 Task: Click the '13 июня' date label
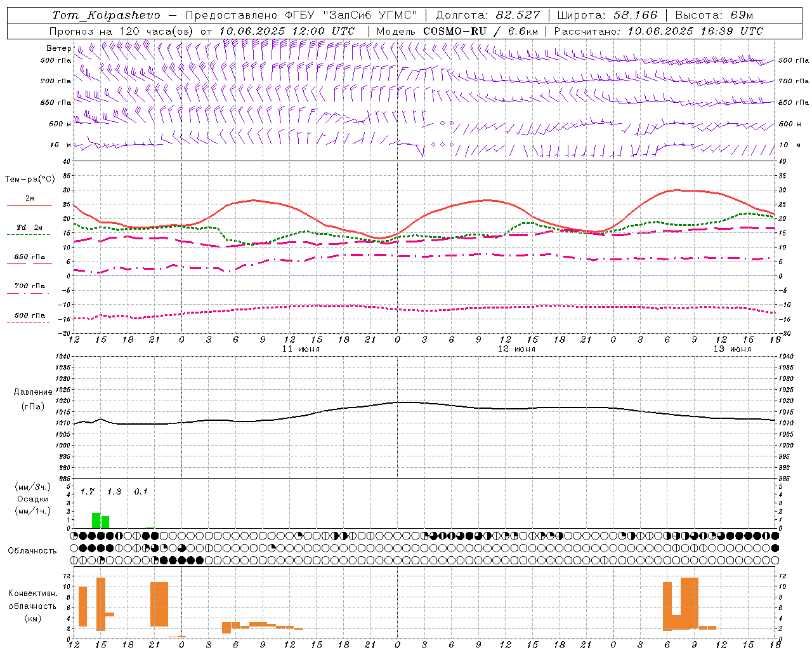click(x=732, y=349)
